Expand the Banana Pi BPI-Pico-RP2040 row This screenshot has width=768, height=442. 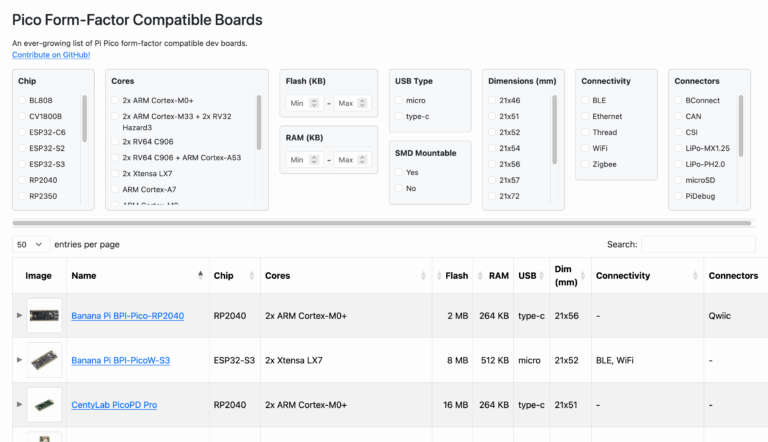click(20, 315)
